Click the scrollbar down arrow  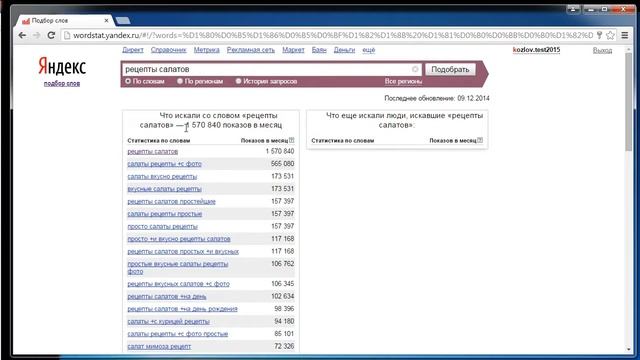[x=629, y=349]
